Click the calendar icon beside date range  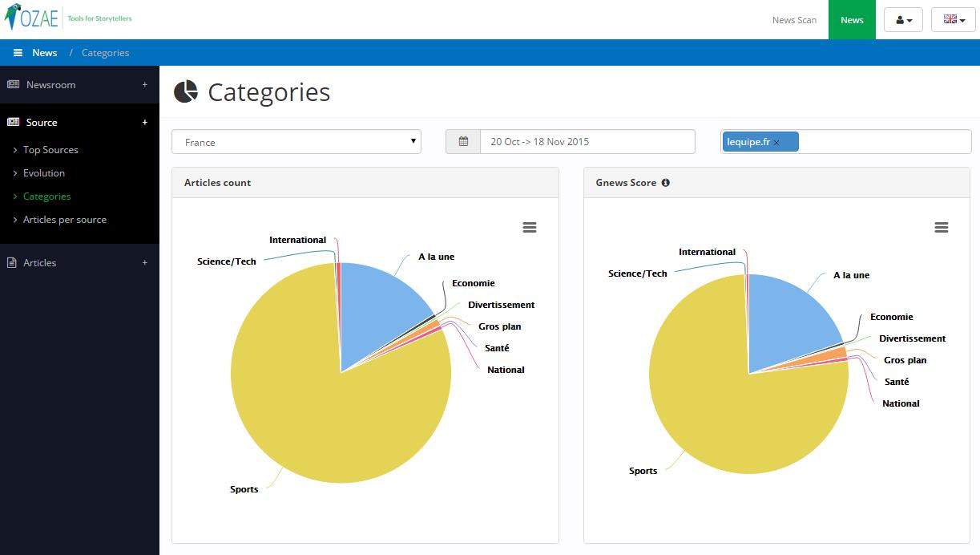(463, 142)
